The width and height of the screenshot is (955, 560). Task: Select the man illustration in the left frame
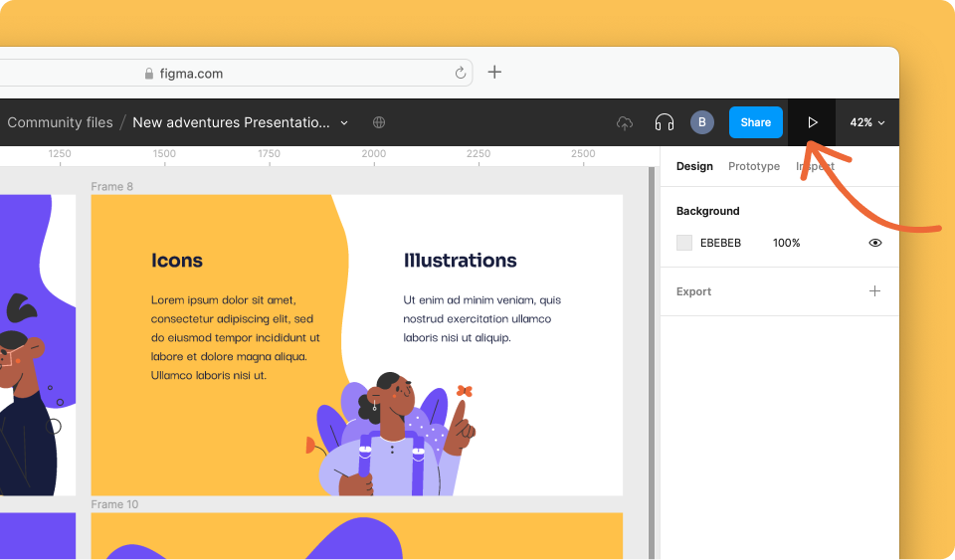28,396
